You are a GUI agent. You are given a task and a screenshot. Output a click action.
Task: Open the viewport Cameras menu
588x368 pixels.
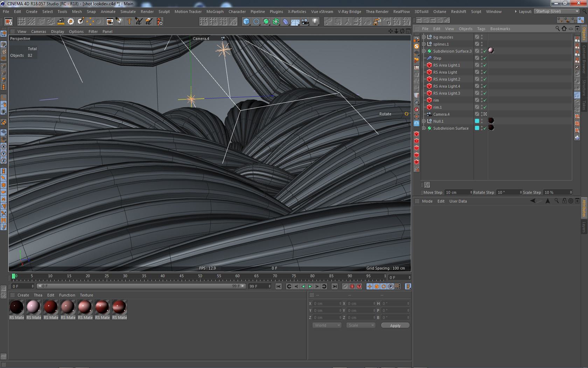38,32
